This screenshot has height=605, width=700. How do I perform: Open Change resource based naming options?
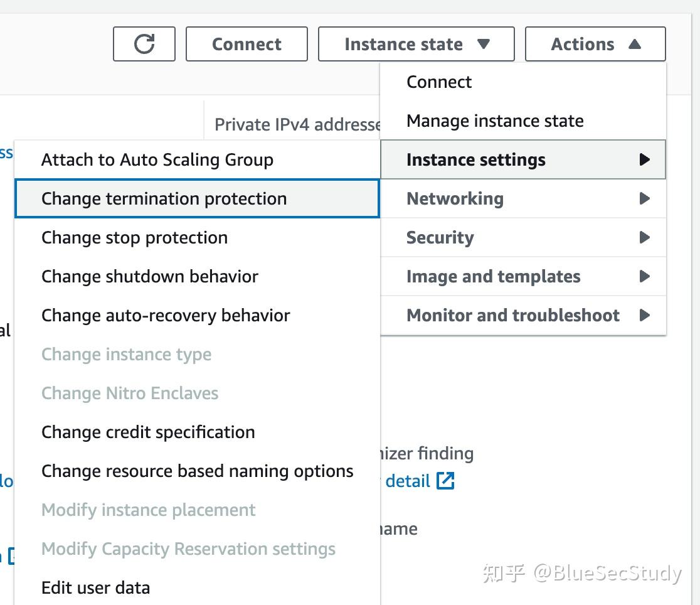click(x=198, y=471)
